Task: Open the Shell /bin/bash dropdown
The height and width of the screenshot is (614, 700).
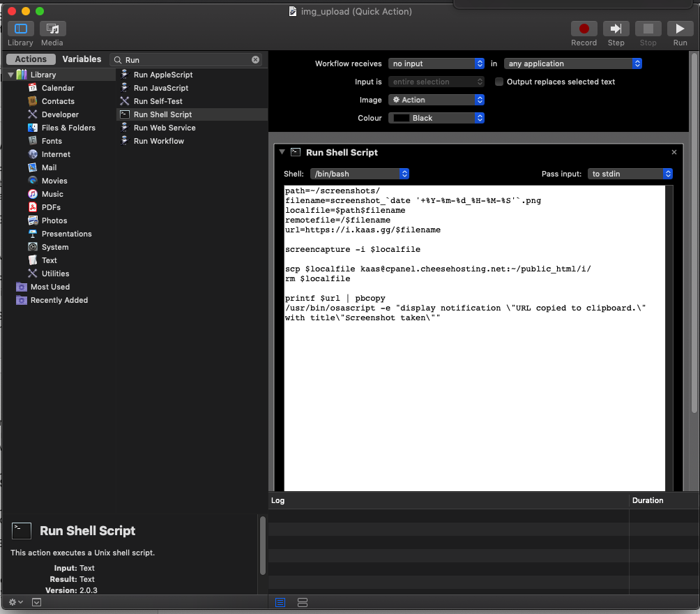Action: pos(360,174)
